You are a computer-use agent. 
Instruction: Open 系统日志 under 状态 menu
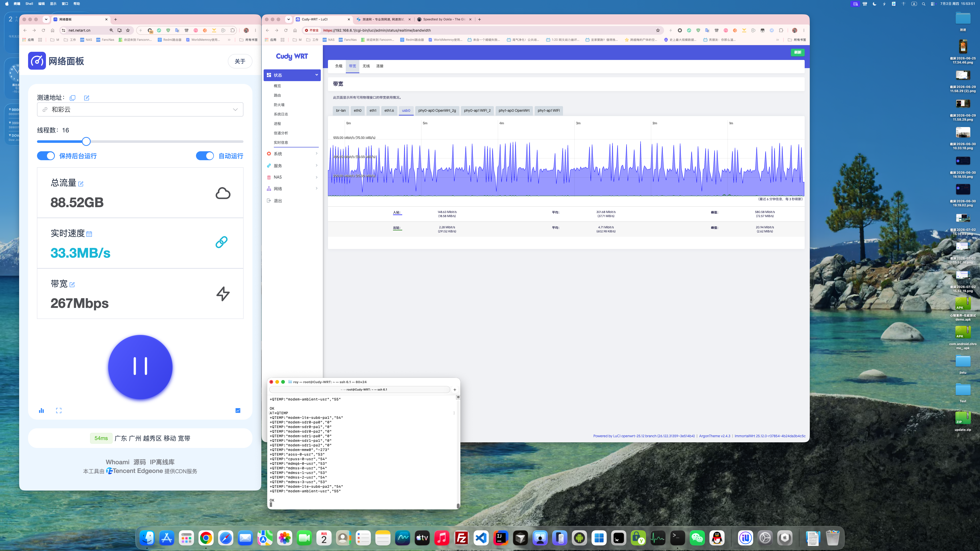(x=281, y=115)
